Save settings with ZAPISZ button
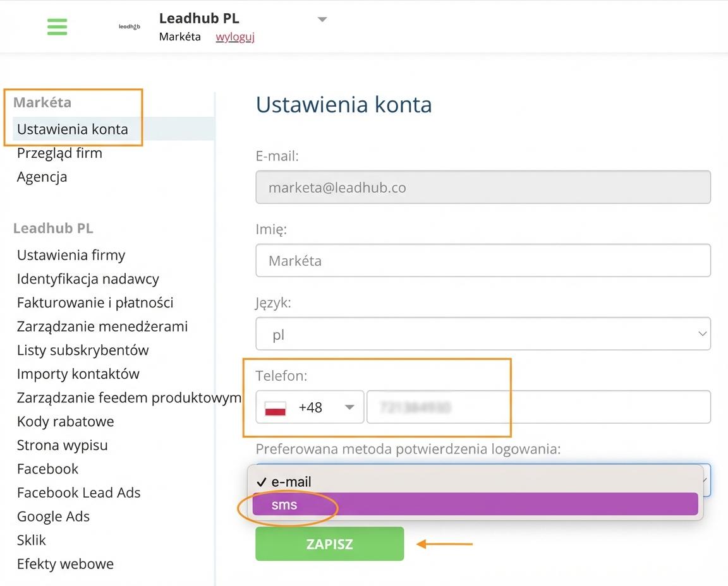This screenshot has width=728, height=586. (x=330, y=544)
